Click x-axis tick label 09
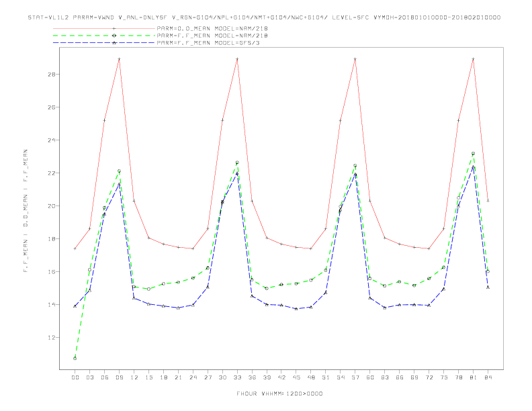Viewport: 532px width, 411px height. 119,377
